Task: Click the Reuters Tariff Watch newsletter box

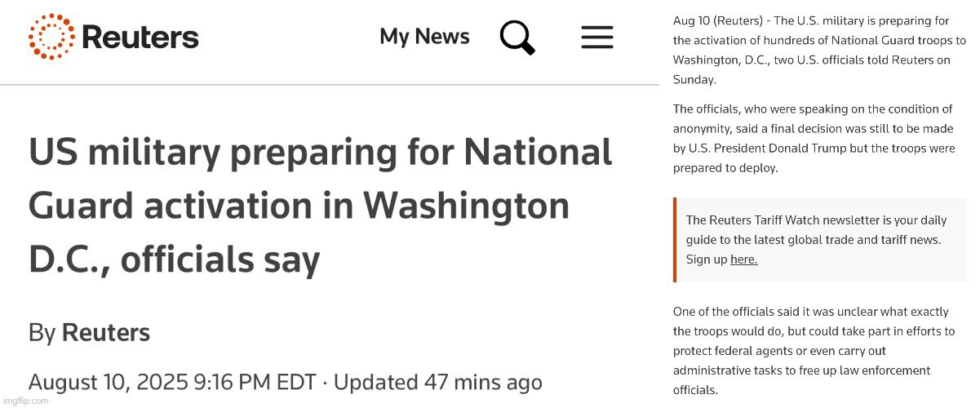Action: coord(820,239)
